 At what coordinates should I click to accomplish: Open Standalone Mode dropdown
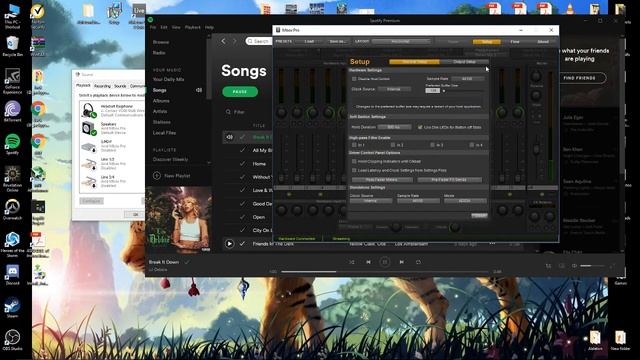(465, 201)
